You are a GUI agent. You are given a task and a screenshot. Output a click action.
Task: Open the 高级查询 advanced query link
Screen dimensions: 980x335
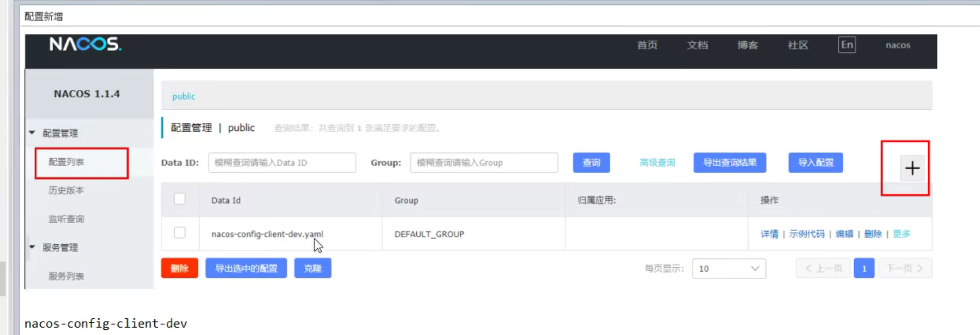(657, 163)
